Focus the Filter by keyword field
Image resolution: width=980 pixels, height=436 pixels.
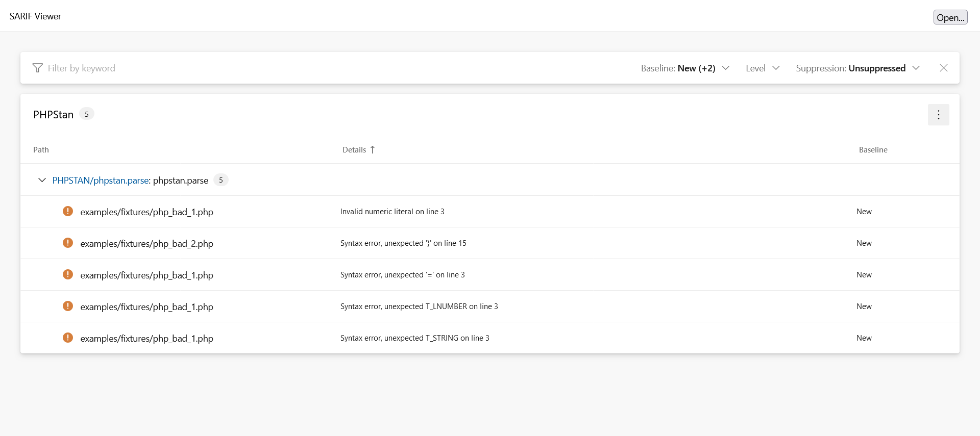tap(337, 68)
